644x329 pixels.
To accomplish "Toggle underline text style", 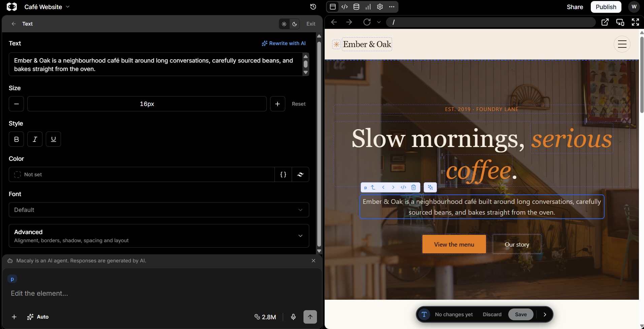I will [x=53, y=139].
